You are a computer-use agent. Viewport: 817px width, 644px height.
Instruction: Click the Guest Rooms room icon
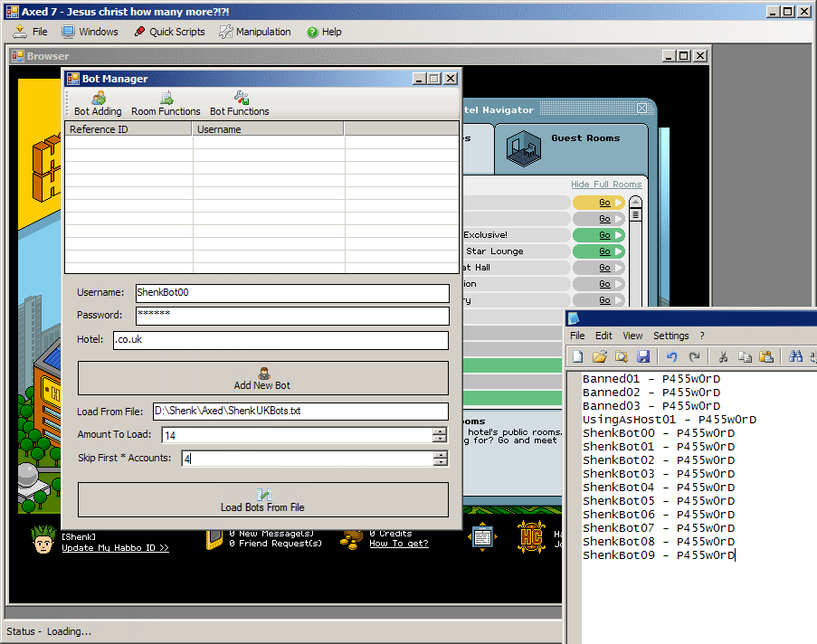[524, 148]
